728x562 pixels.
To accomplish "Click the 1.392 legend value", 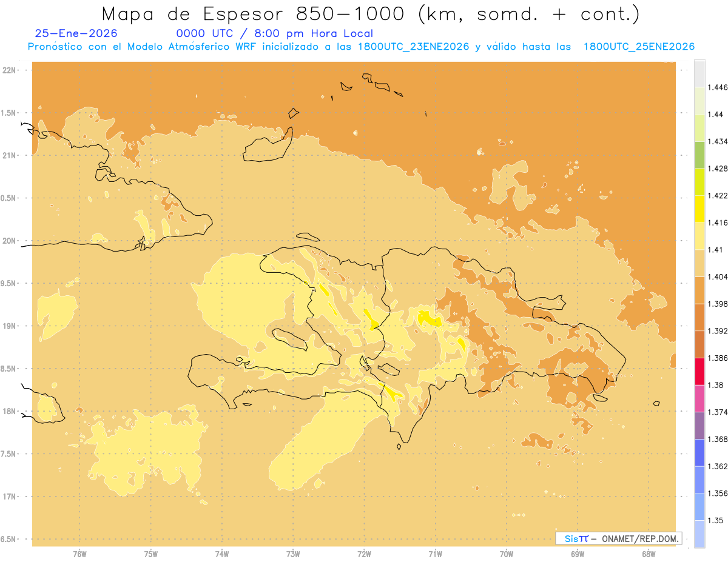I will [716, 331].
